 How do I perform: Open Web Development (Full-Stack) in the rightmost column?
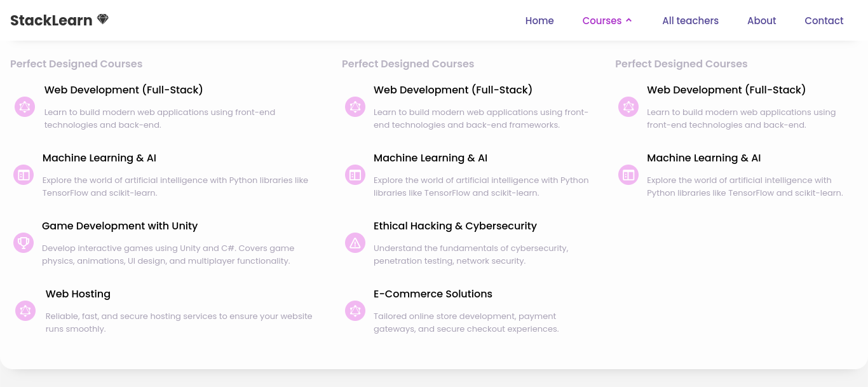point(726,90)
